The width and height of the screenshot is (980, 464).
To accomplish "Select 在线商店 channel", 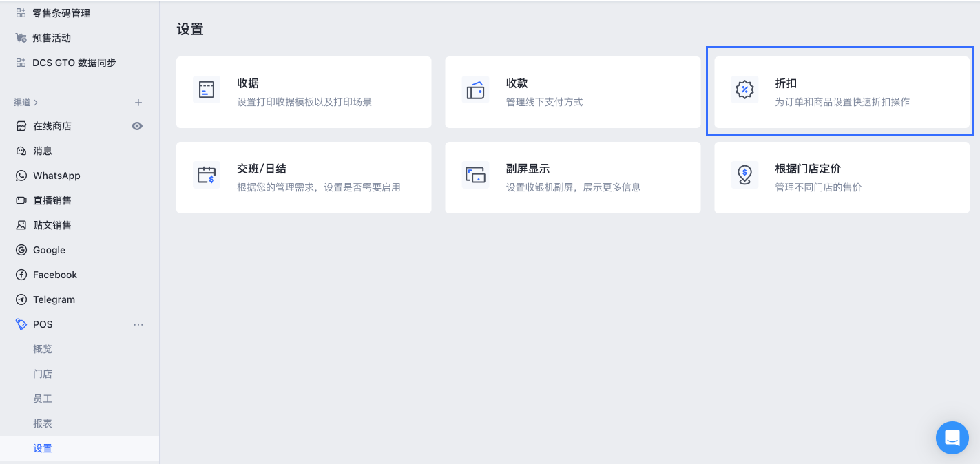I will click(52, 126).
